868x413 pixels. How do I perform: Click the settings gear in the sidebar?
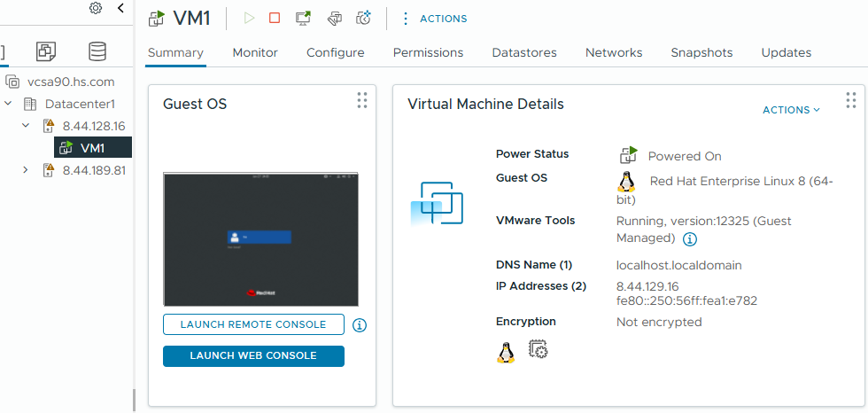(96, 8)
